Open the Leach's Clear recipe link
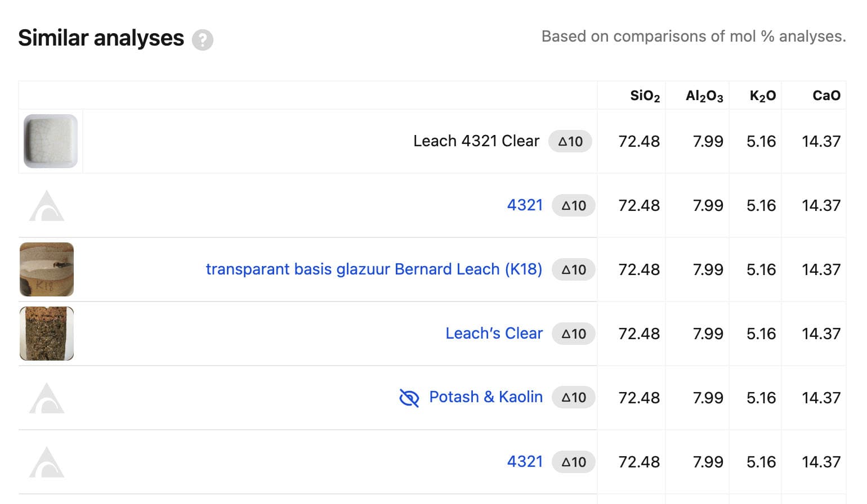The height and width of the screenshot is (504, 867). (494, 334)
